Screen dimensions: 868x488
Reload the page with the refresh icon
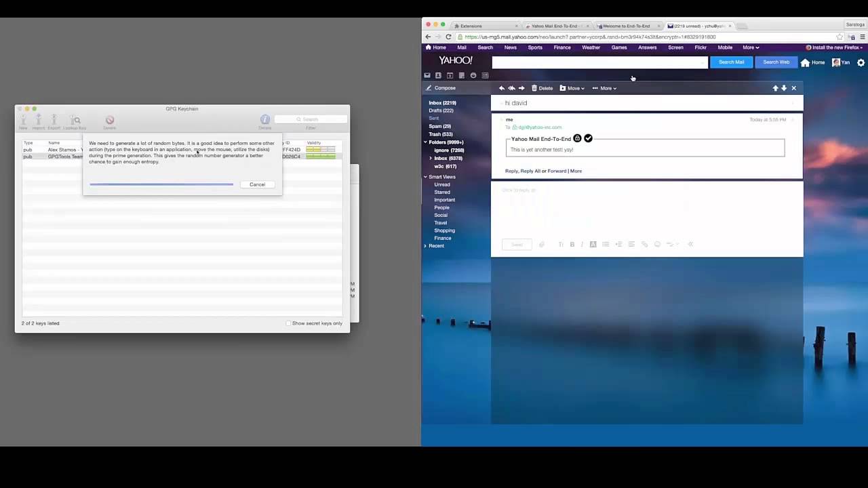click(448, 37)
